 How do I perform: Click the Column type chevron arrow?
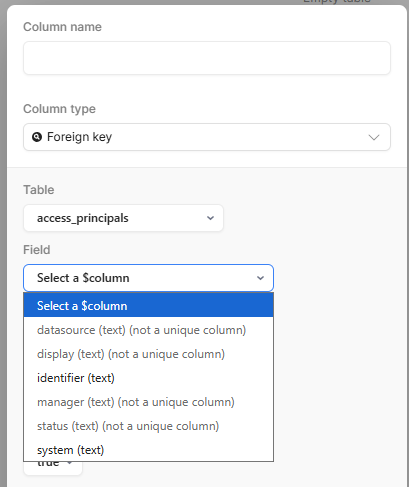point(374,137)
